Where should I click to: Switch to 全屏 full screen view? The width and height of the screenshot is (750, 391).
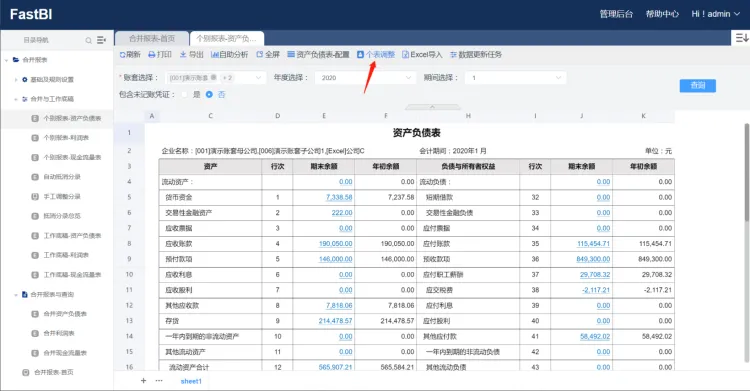click(268, 55)
